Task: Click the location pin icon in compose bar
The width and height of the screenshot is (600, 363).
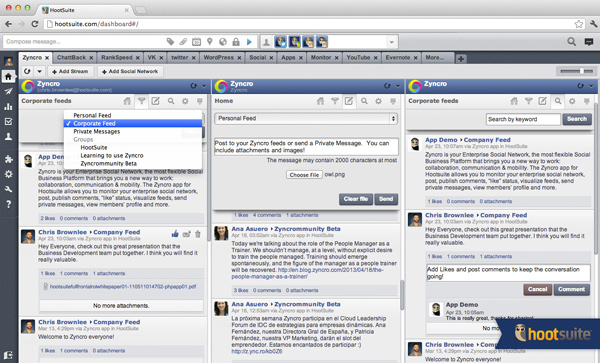Action: 210,42
